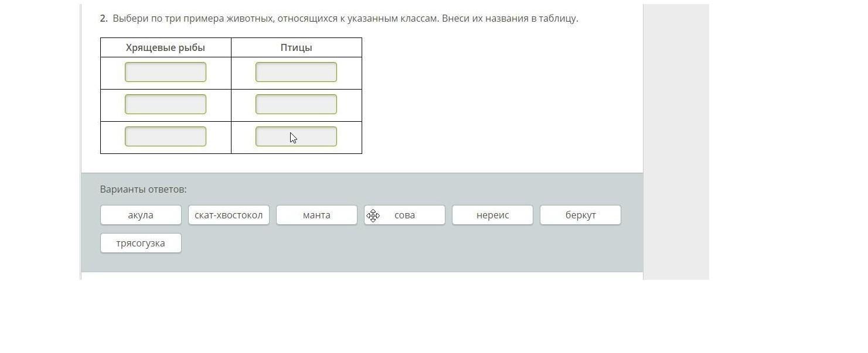
Task: Activate third empty slot under Хрящевые рыбы
Action: 165,136
